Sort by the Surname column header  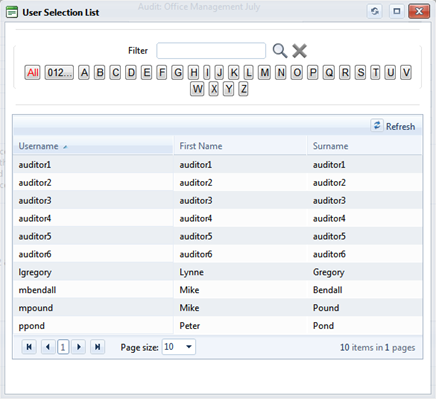pyautogui.click(x=364, y=146)
